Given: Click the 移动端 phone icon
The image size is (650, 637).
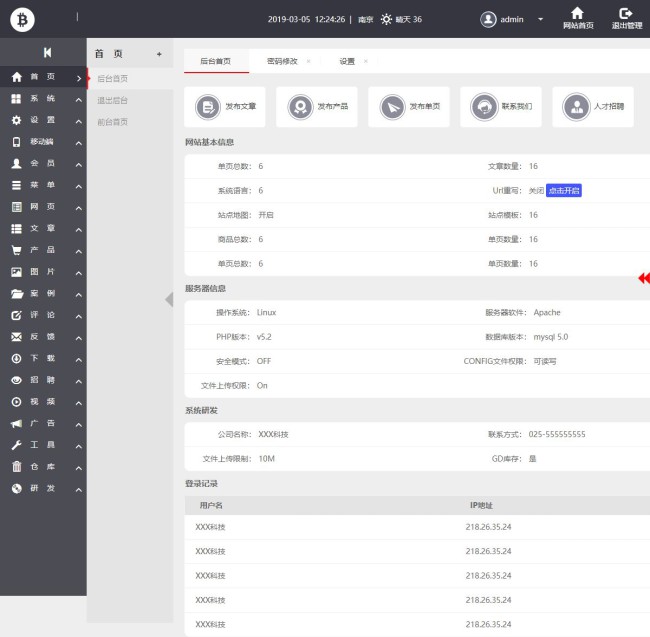Looking at the screenshot, I should [x=16, y=142].
